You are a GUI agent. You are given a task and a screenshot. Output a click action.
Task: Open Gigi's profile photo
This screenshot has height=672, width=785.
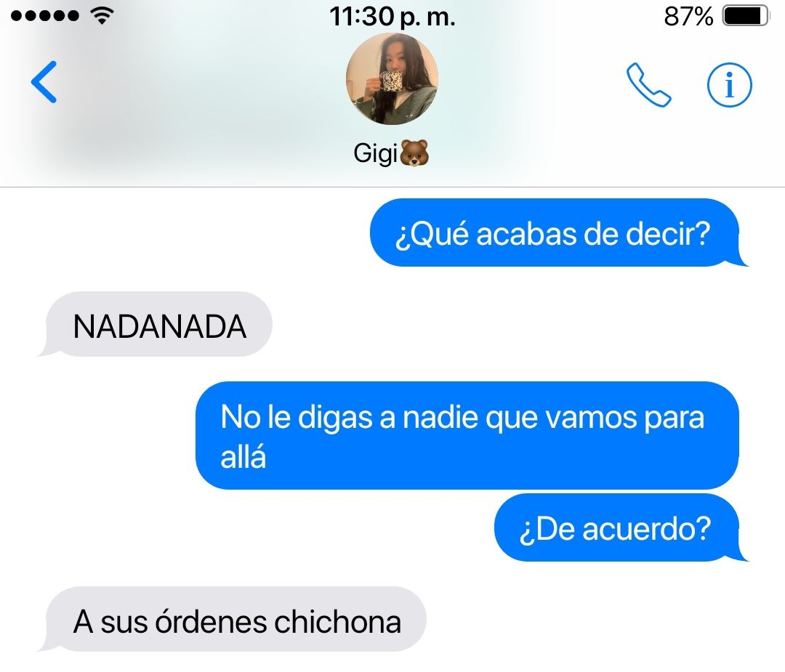click(x=392, y=78)
